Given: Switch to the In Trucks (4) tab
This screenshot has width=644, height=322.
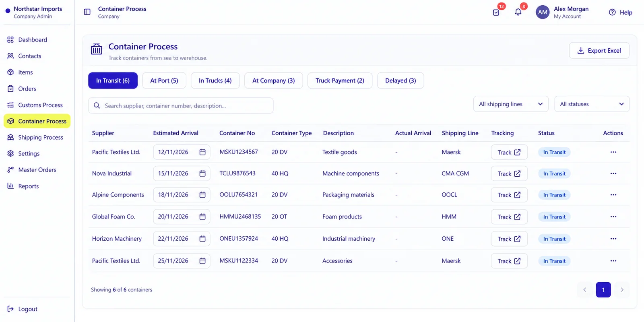Looking at the screenshot, I should (x=215, y=80).
